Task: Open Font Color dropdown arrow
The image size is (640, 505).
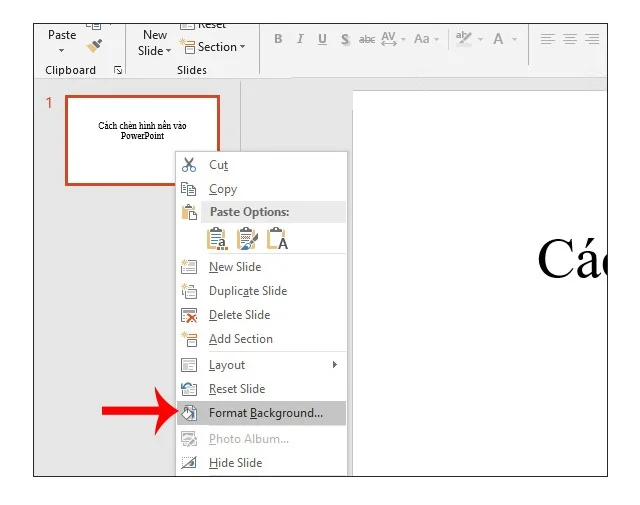Action: pos(514,39)
